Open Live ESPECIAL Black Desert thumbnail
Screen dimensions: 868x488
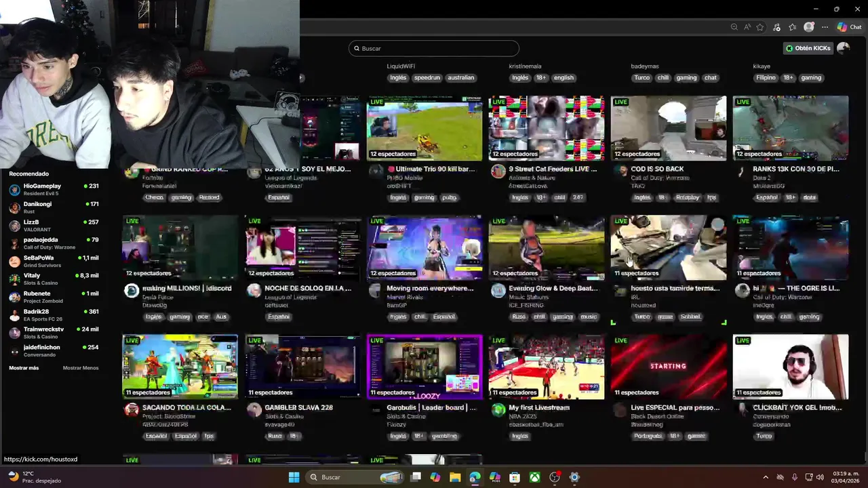(669, 367)
